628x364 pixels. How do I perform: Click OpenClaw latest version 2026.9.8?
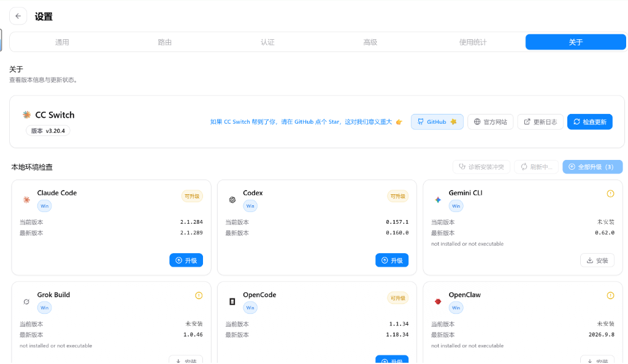602,335
